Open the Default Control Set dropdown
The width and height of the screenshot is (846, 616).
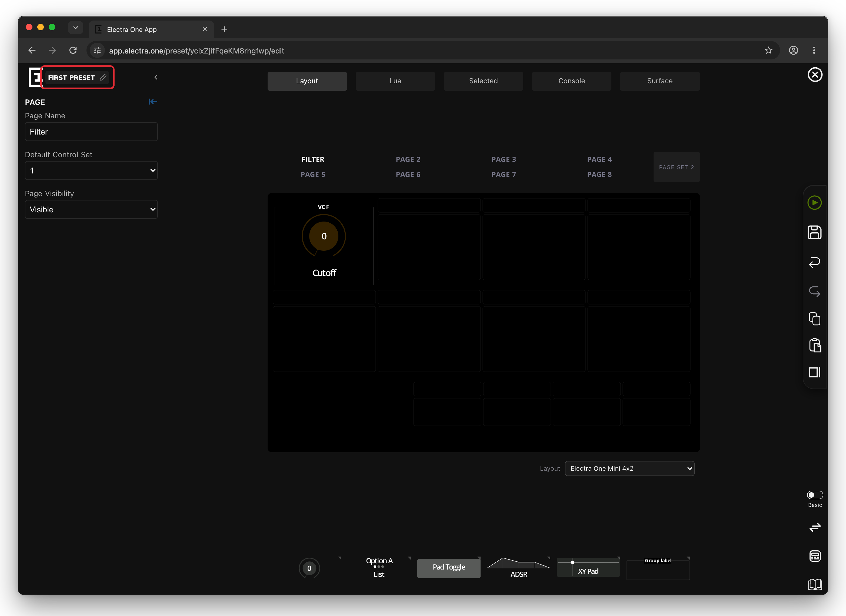(x=91, y=170)
